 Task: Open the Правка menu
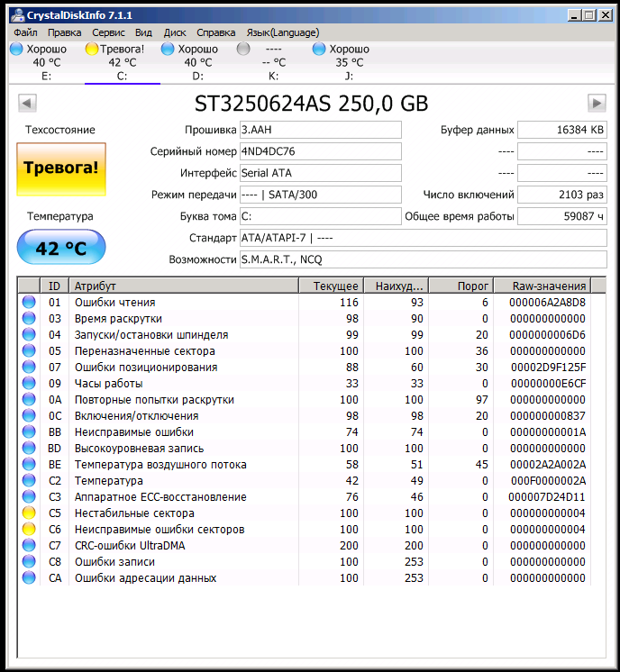pos(64,32)
